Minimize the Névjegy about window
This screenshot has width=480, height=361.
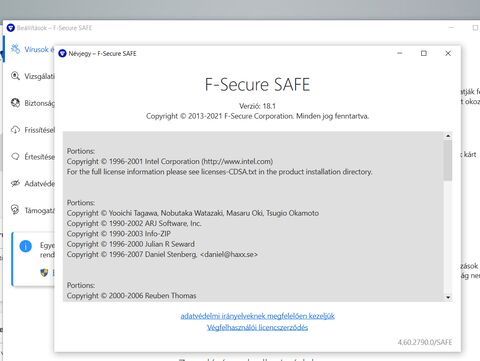[x=400, y=53]
